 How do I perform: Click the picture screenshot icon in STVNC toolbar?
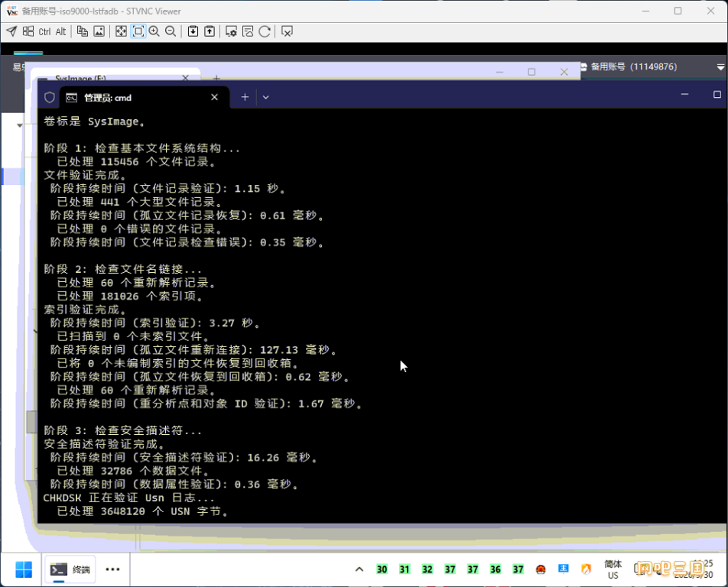click(x=99, y=31)
